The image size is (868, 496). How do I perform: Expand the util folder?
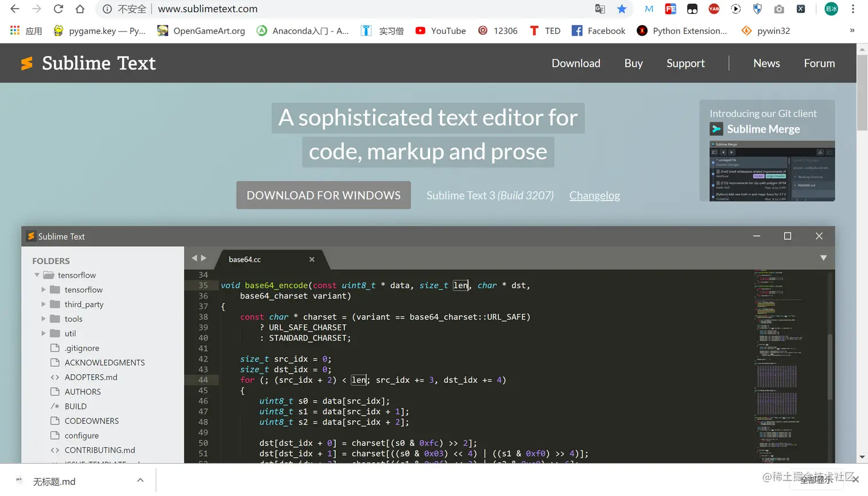tap(43, 334)
